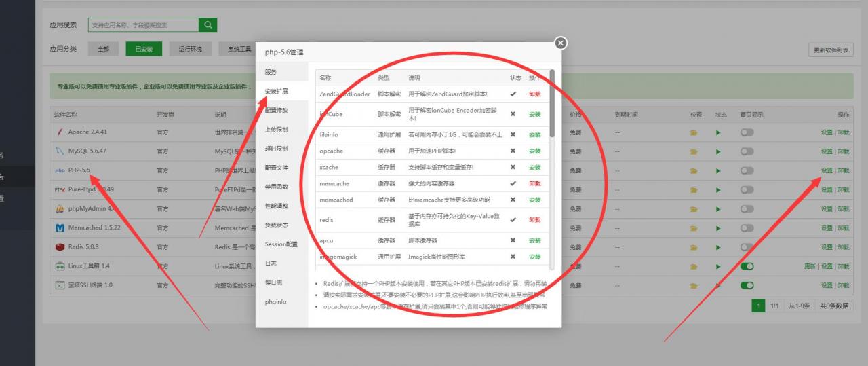The width and height of the screenshot is (868, 366).
Task: Toggle 首页显示 switch for Memcached
Action: (x=747, y=227)
